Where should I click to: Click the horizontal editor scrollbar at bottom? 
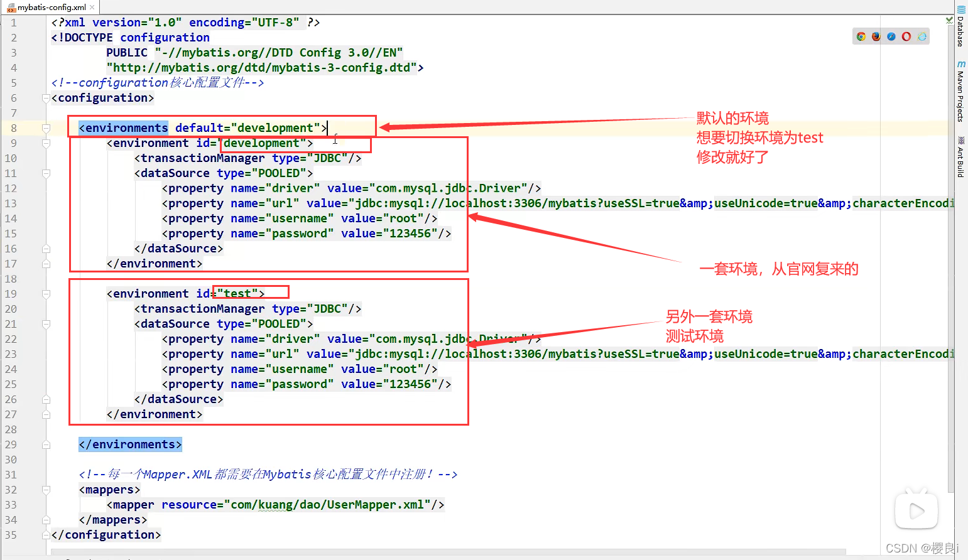pyautogui.click(x=449, y=552)
